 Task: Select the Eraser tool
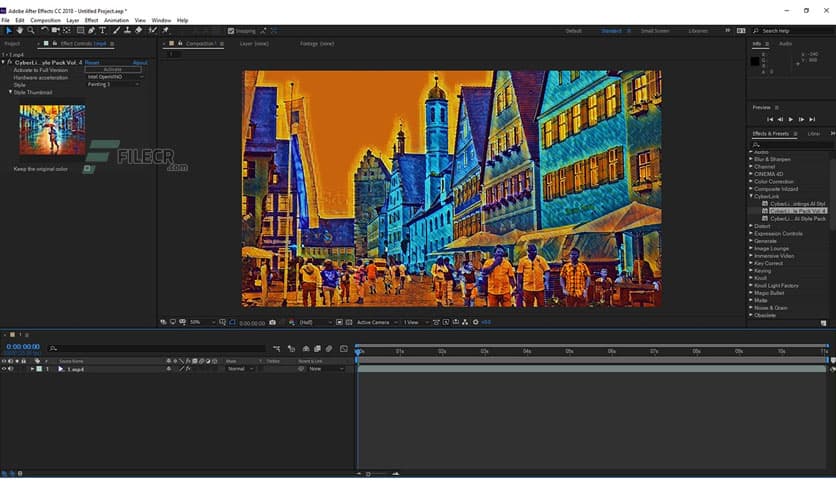[x=139, y=31]
